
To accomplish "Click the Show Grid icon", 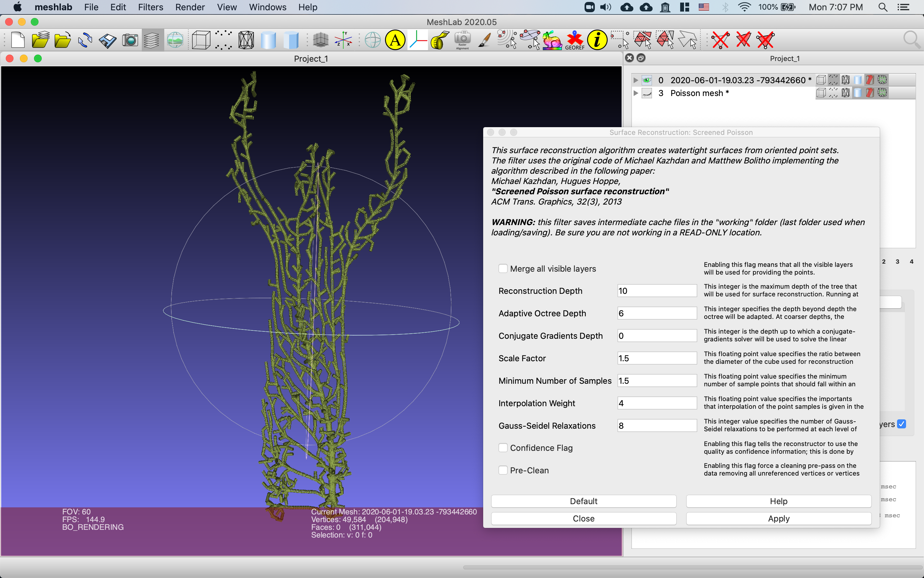I will 320,40.
